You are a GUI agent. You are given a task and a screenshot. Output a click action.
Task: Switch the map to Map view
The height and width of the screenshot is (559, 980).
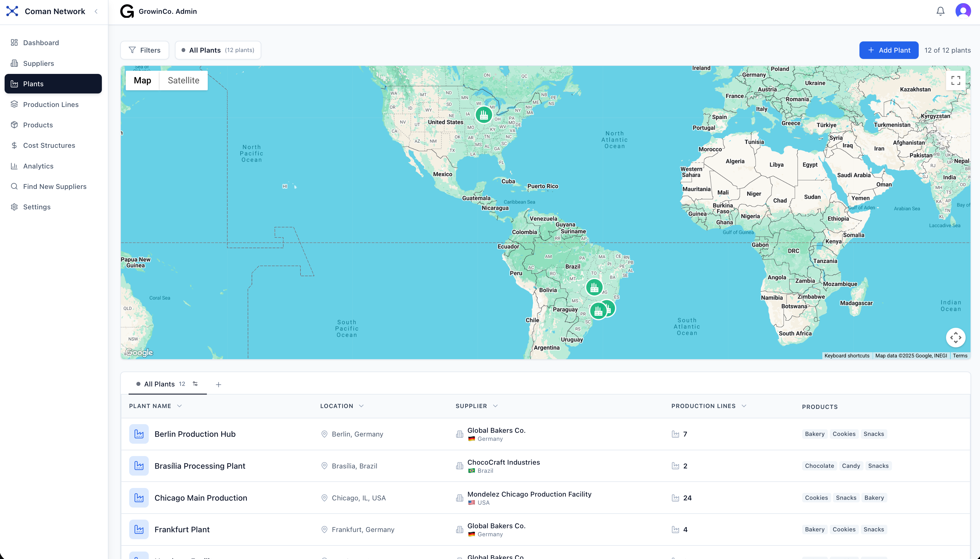tap(142, 80)
